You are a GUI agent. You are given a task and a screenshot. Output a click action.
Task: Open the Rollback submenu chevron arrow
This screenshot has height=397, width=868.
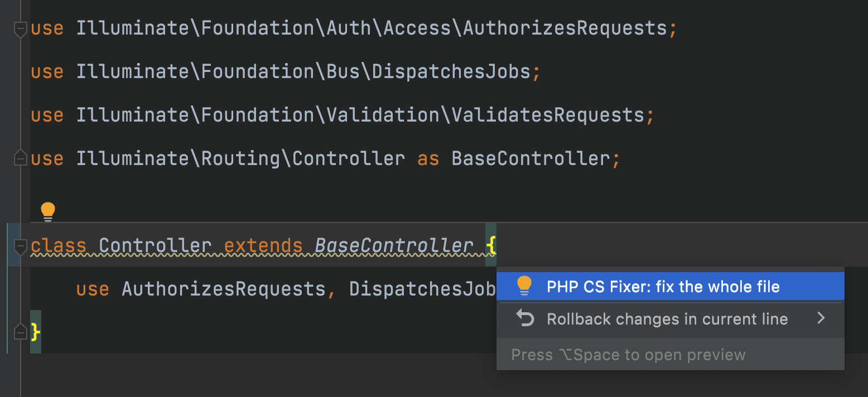(821, 318)
